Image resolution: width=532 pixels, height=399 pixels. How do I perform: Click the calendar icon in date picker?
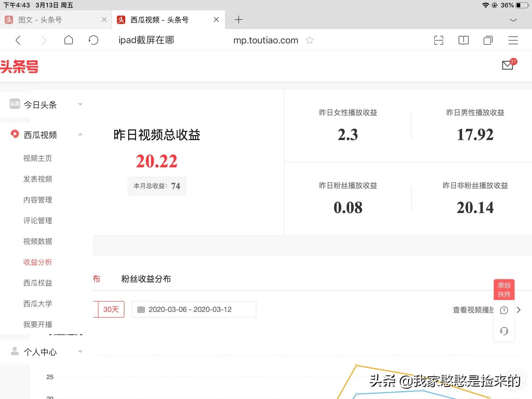[141, 309]
